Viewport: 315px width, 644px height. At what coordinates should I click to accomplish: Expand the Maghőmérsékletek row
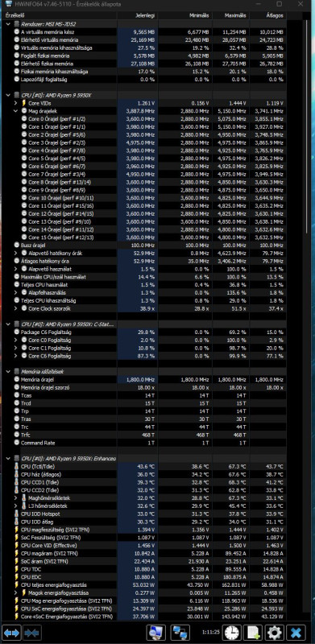coord(15,498)
